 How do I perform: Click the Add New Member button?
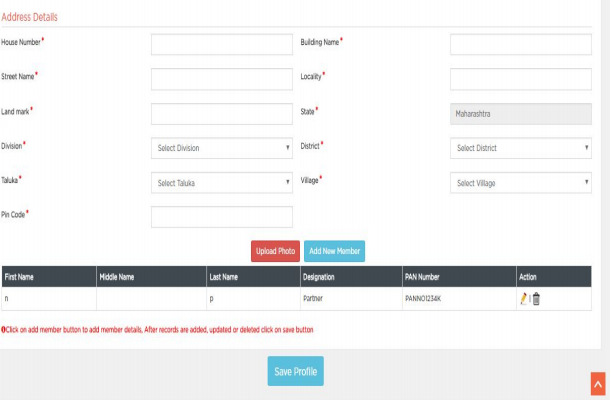334,251
